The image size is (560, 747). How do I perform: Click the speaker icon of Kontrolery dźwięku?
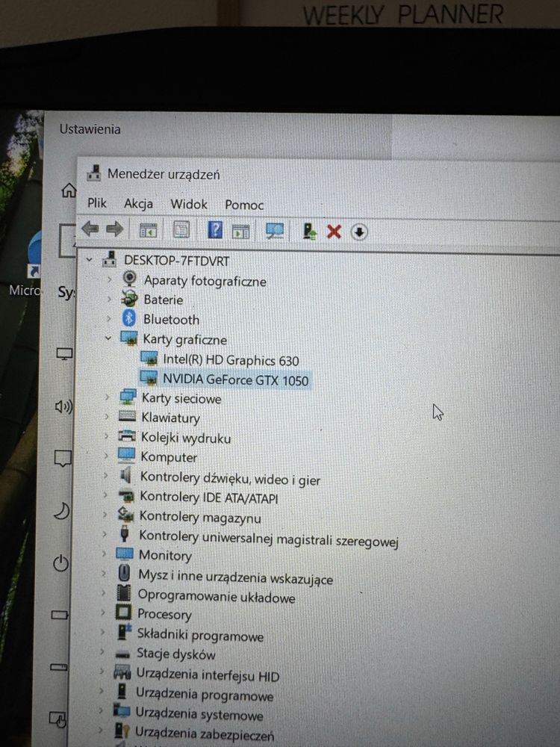[x=125, y=474]
